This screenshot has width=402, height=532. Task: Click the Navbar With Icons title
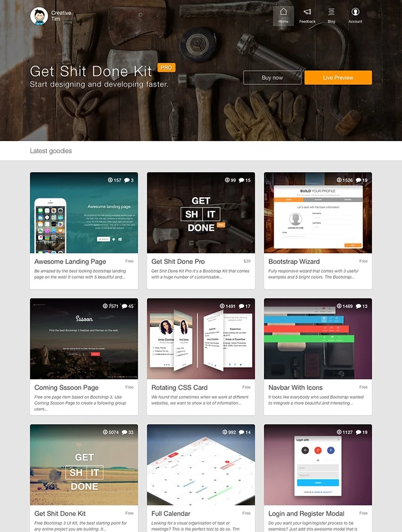tap(295, 387)
